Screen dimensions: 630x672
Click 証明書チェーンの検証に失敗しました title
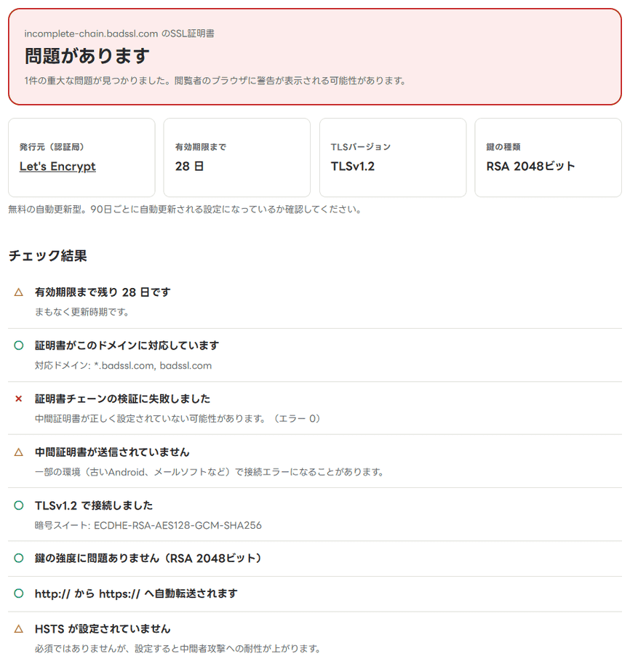click(122, 399)
